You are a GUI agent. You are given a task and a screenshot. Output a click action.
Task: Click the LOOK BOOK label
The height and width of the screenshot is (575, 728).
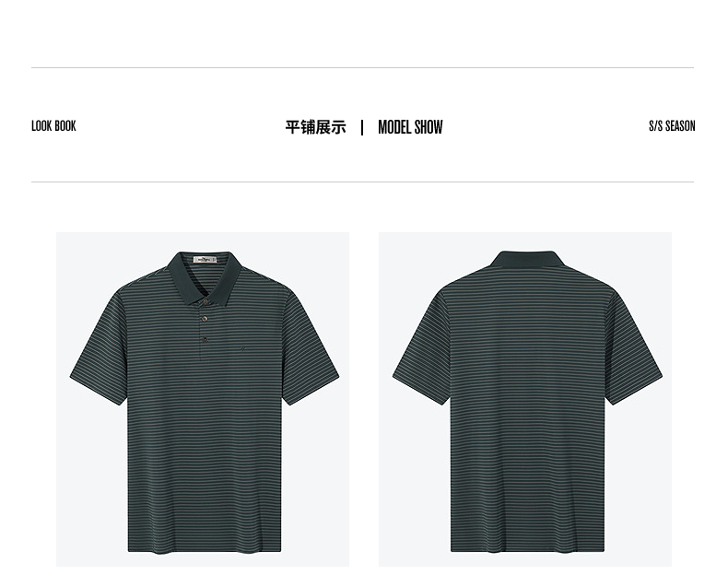coord(53,126)
